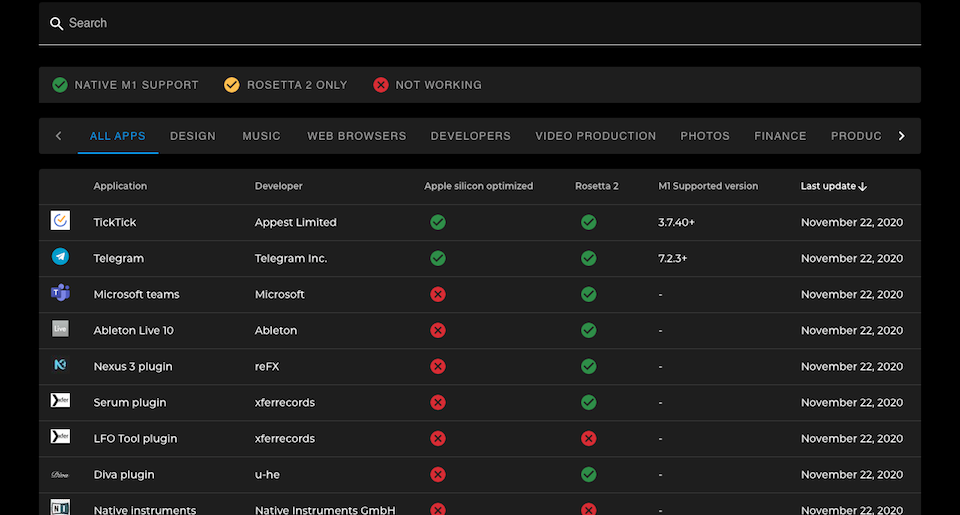Switch to the All Apps tab
This screenshot has height=515, width=960.
coord(118,136)
